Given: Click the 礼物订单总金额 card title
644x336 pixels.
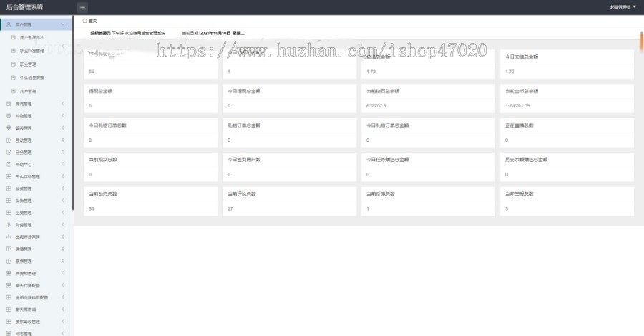Looking at the screenshot, I should click(244, 125).
